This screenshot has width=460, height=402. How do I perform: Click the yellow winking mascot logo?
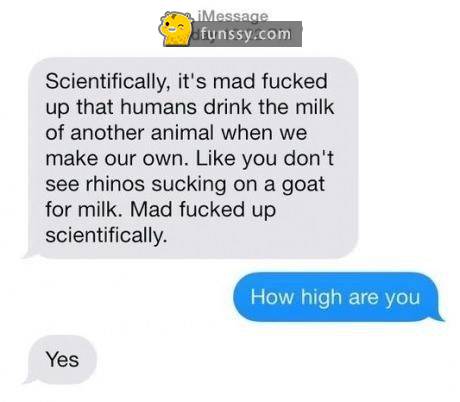click(176, 28)
